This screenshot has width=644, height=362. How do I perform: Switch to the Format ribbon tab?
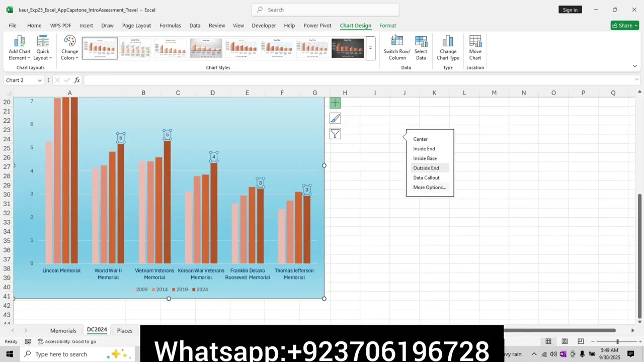tap(387, 26)
